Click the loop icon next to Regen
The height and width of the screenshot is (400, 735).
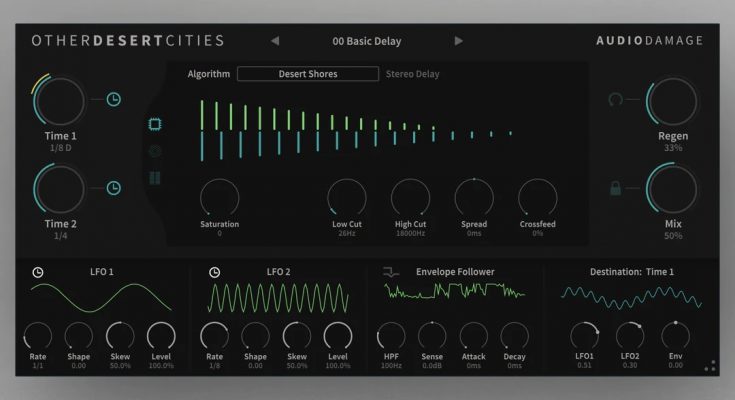(x=616, y=99)
